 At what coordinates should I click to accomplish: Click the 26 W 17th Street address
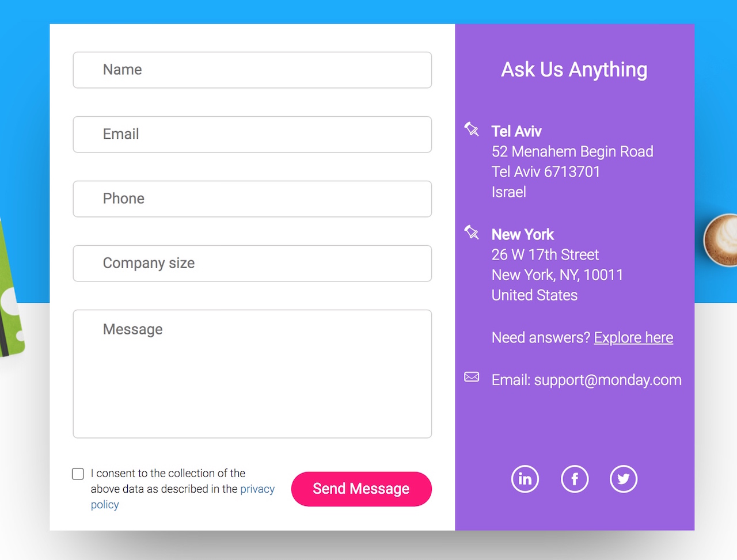point(545,255)
